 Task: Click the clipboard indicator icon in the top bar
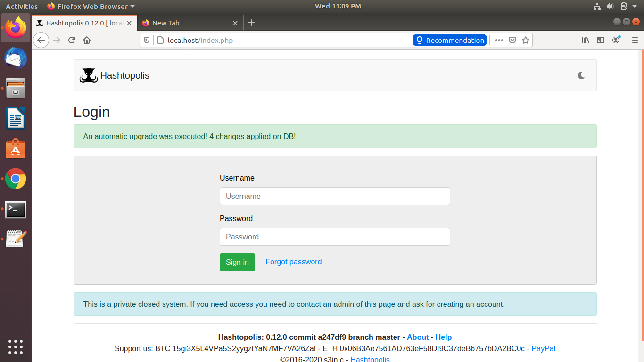pos(624,6)
